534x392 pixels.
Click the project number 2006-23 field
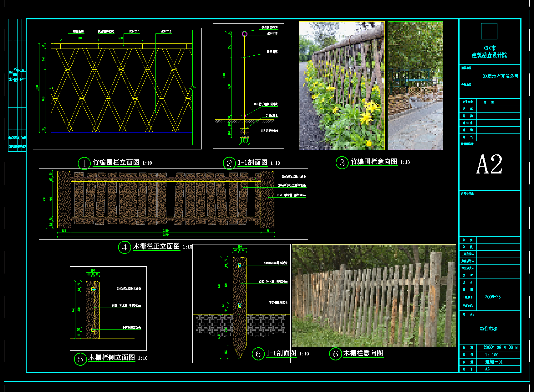click(493, 297)
